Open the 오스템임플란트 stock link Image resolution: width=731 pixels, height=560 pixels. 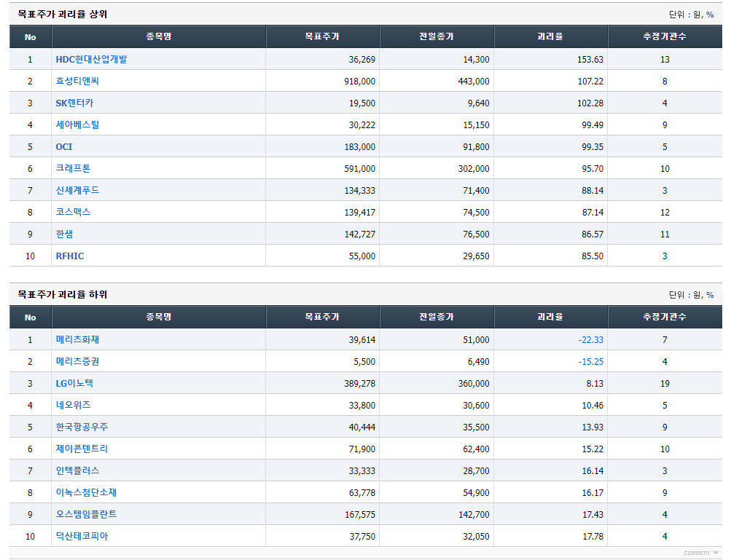tap(86, 514)
